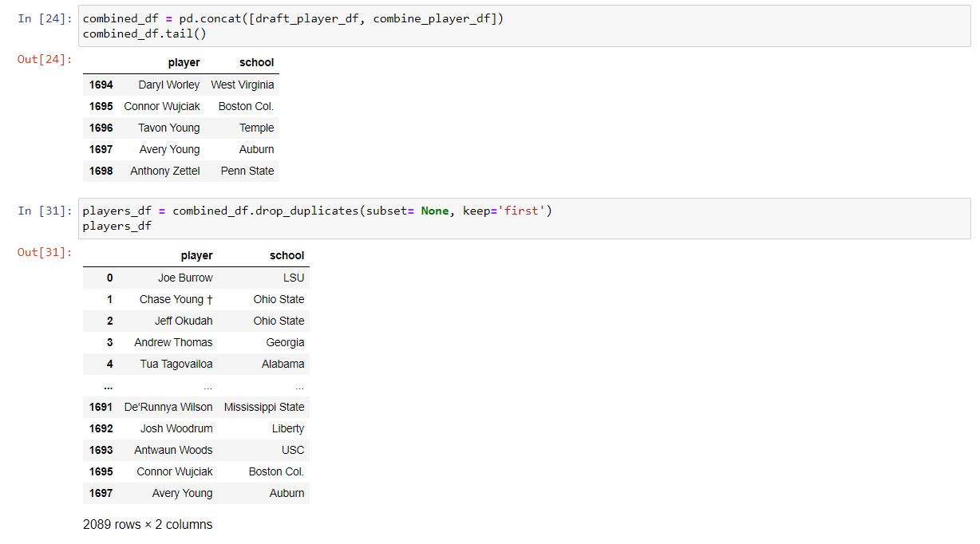Select the 'Tua Tagovailoa' cell
This screenshot has width=980, height=544.
tap(177, 364)
